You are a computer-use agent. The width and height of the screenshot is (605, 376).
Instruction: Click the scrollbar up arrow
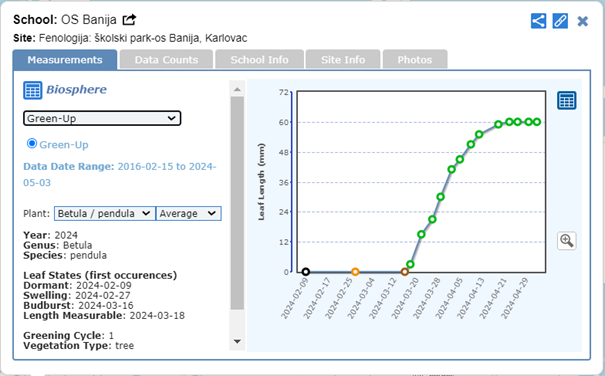click(x=237, y=89)
